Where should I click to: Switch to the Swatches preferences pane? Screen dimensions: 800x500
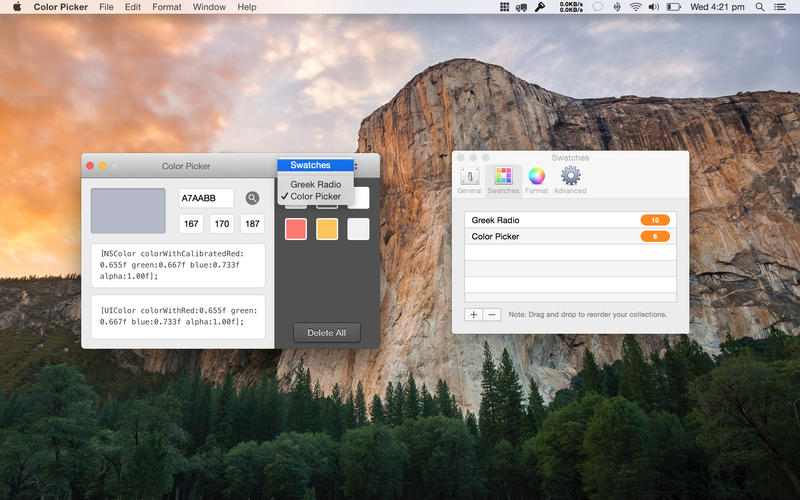coord(503,180)
